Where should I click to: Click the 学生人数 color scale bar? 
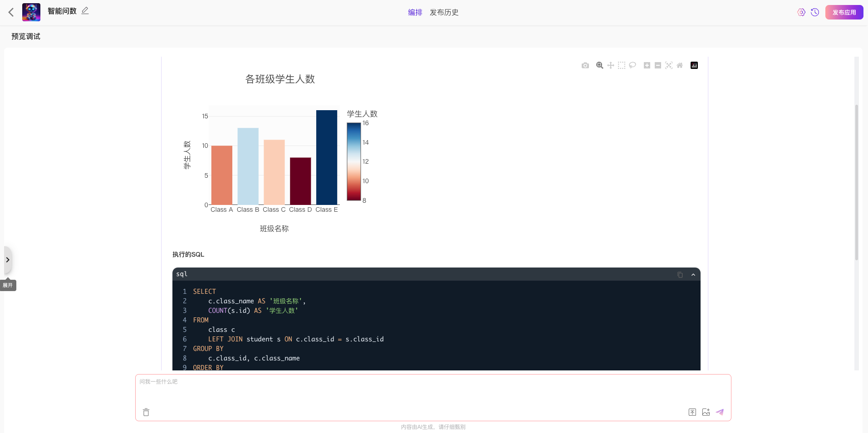(x=354, y=161)
